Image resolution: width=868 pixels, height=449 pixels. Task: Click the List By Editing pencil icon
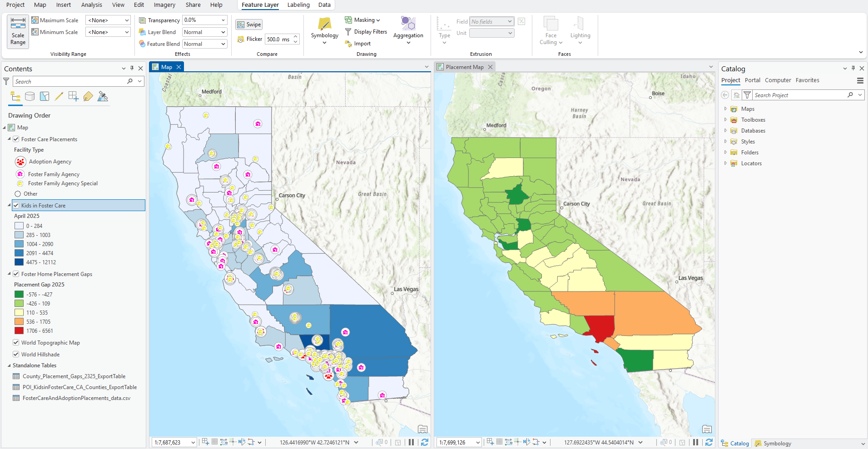(x=59, y=96)
